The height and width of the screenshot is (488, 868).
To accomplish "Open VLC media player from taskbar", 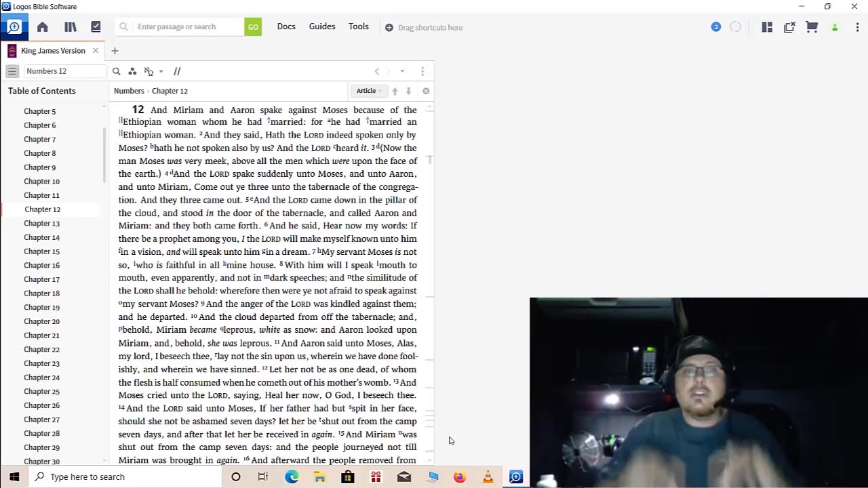I will pos(488,476).
